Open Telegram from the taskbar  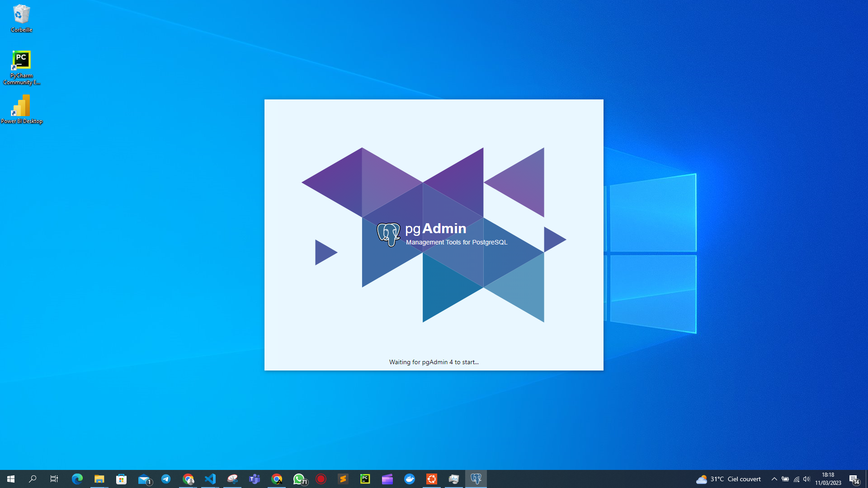166,479
